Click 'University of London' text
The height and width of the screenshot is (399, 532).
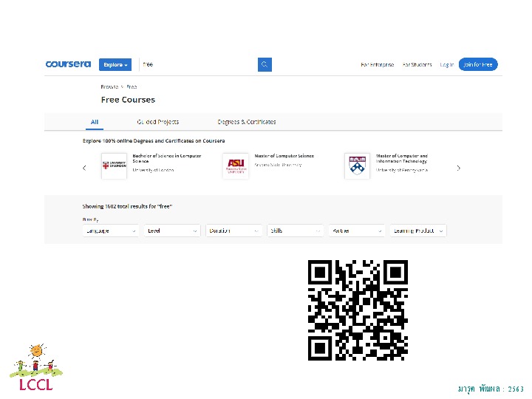pos(153,170)
